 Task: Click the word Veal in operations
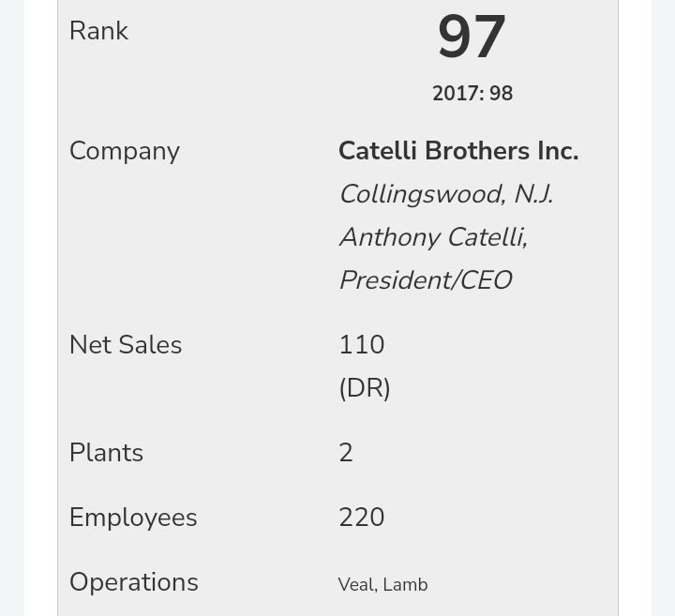(356, 585)
